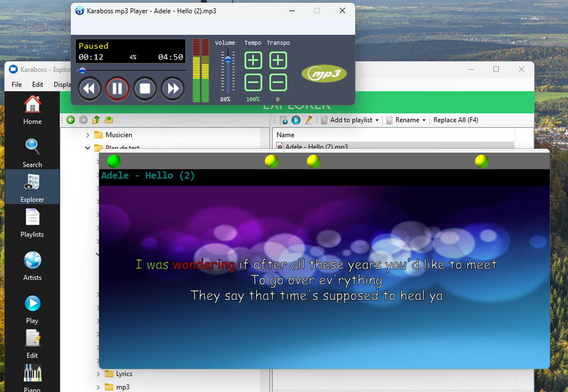The width and height of the screenshot is (568, 392).
Task: Minimize the Karaboss mp3 Player window
Action: click(292, 11)
